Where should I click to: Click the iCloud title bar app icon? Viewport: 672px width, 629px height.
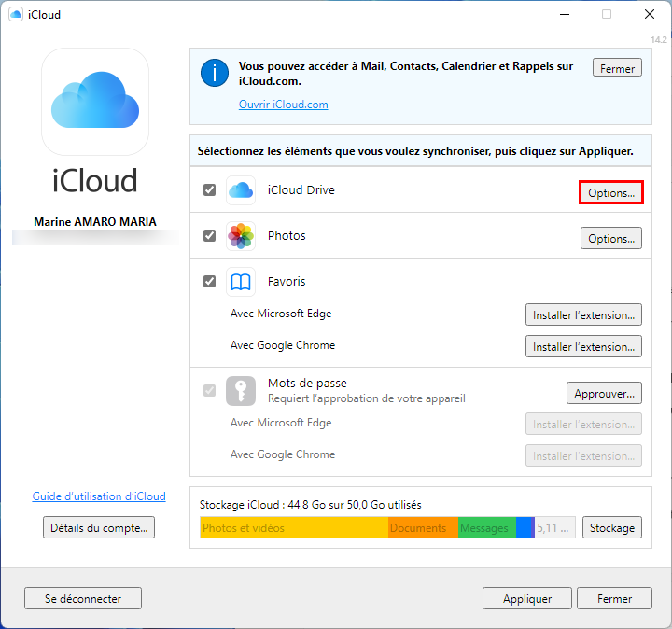click(16, 15)
